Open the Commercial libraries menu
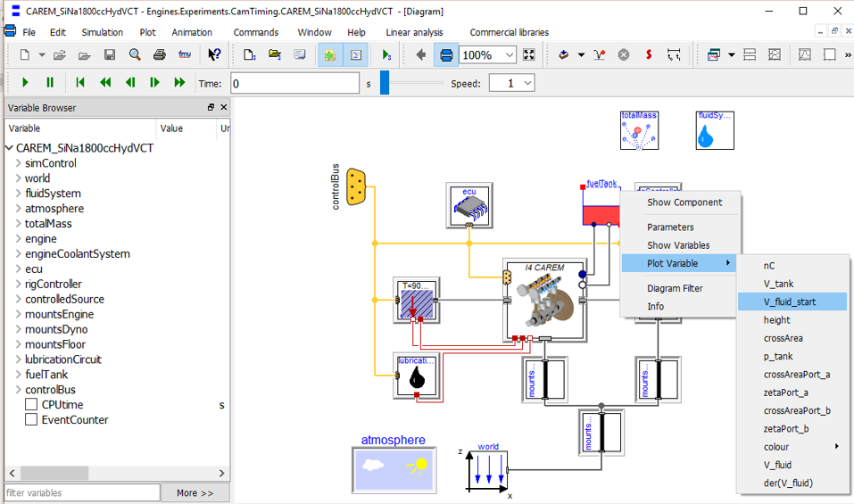The height and width of the screenshot is (504, 854). [x=510, y=32]
